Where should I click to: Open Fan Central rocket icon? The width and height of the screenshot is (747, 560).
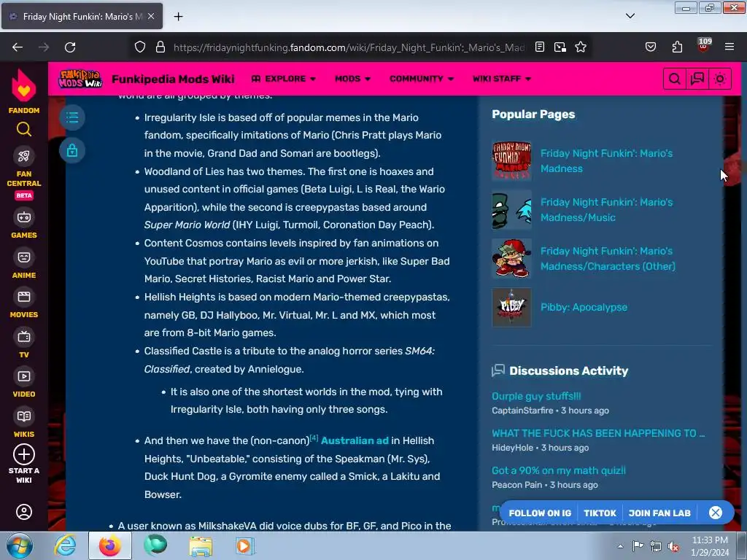[24, 156]
